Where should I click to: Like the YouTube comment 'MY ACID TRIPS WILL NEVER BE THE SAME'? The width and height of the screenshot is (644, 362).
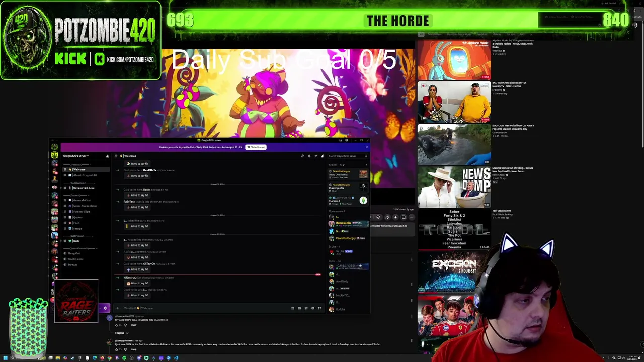coord(116,325)
